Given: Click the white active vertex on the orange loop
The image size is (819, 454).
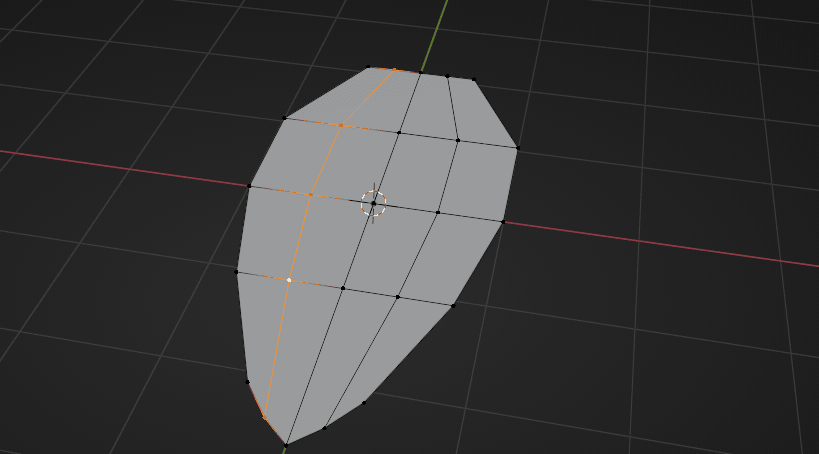Looking at the screenshot, I should [x=289, y=280].
